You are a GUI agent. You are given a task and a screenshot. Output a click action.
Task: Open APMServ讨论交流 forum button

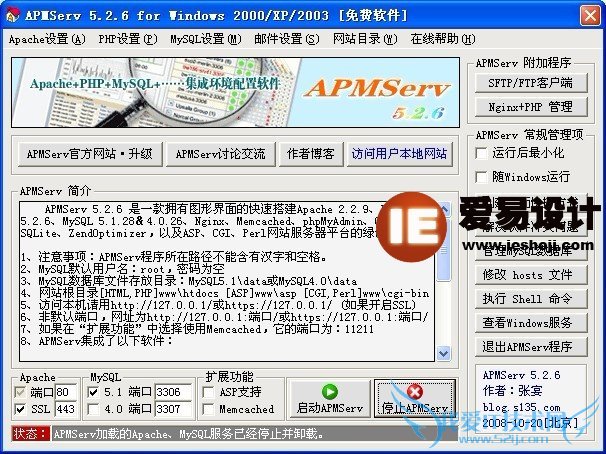pos(220,154)
